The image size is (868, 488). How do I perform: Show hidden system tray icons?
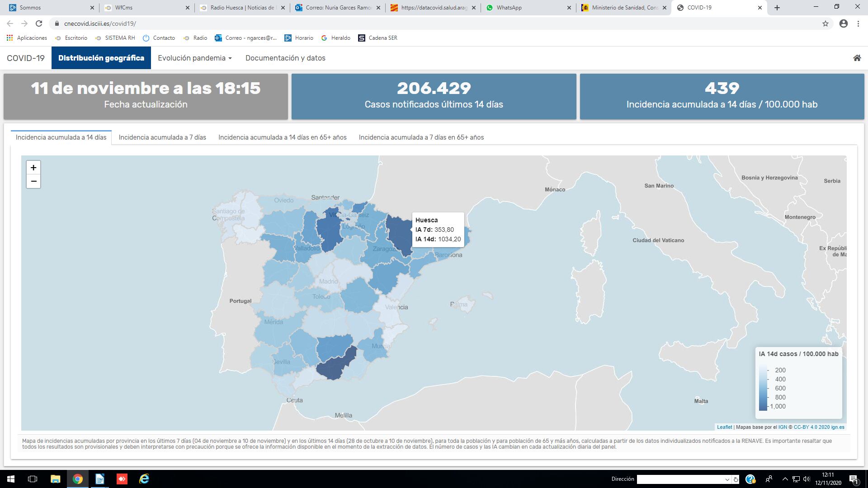pos(785,479)
